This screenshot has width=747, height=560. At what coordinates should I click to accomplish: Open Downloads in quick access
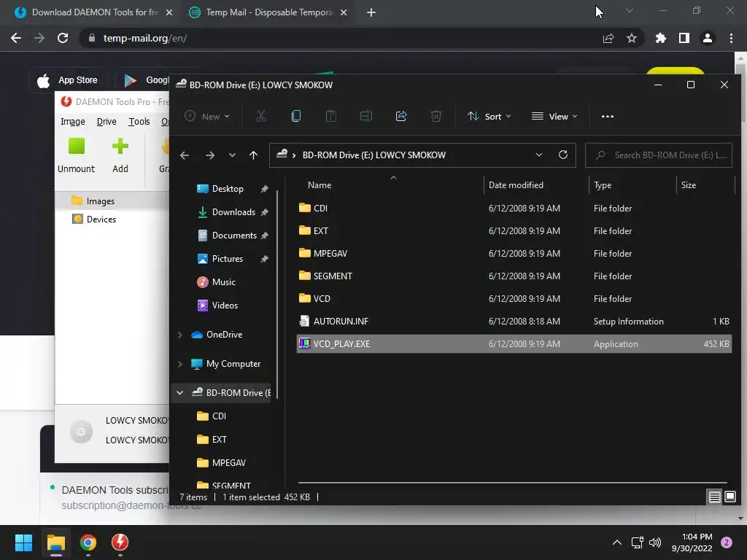(x=233, y=212)
